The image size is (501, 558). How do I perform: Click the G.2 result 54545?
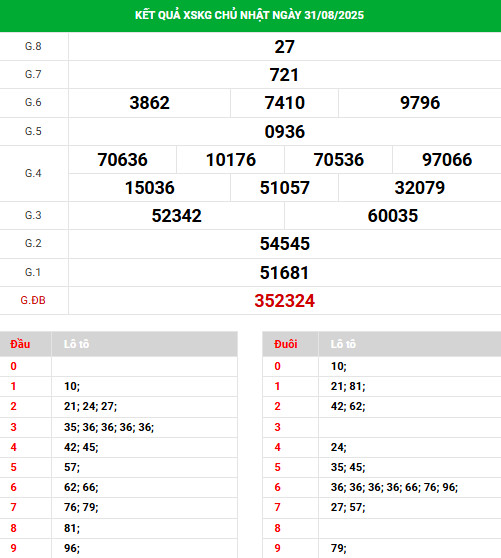click(x=284, y=244)
